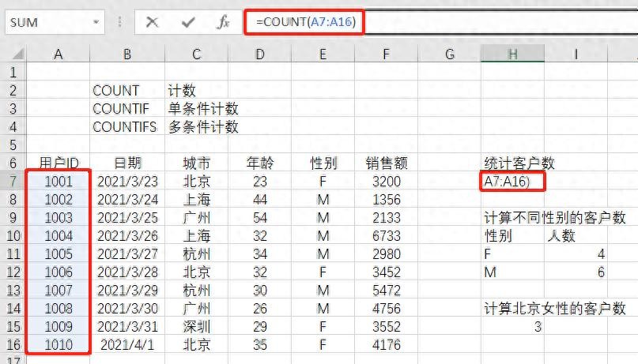The width and height of the screenshot is (638, 364).
Task: Click age cell 54
Action: point(259,217)
